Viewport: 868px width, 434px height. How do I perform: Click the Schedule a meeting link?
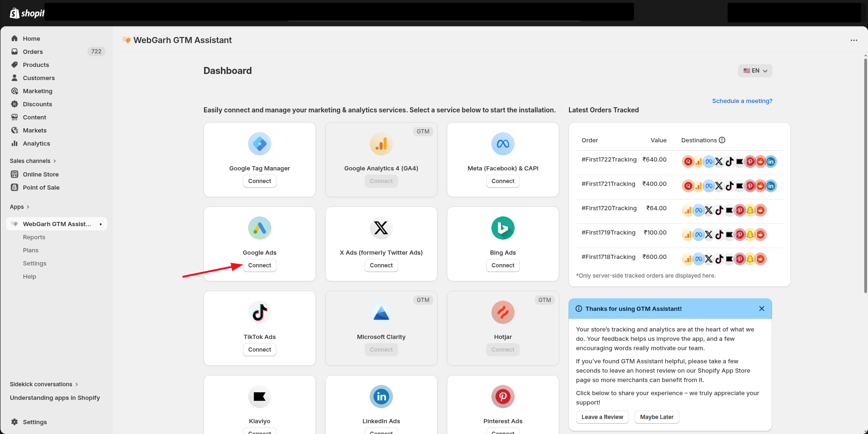[742, 101]
